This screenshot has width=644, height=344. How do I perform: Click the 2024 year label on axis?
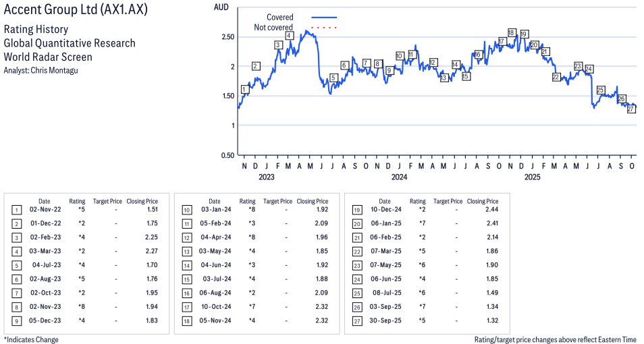point(399,177)
